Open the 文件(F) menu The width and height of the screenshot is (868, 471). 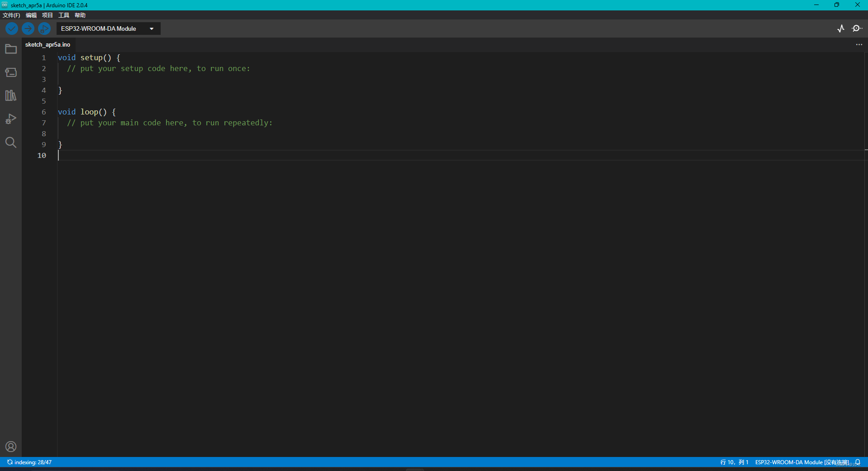coord(11,15)
